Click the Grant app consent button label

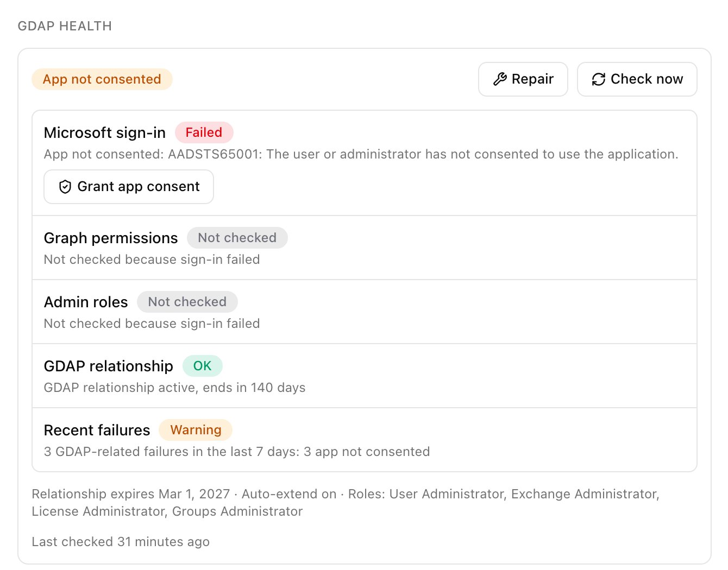[139, 187]
